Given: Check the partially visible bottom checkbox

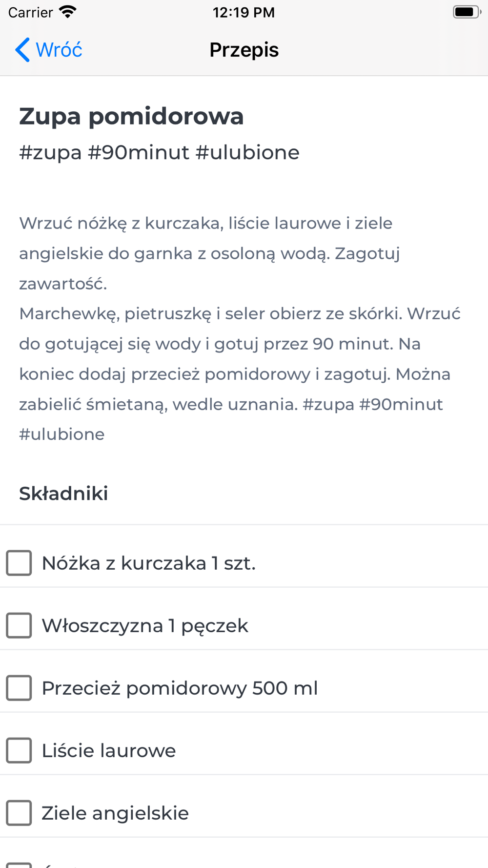Looking at the screenshot, I should [x=19, y=865].
